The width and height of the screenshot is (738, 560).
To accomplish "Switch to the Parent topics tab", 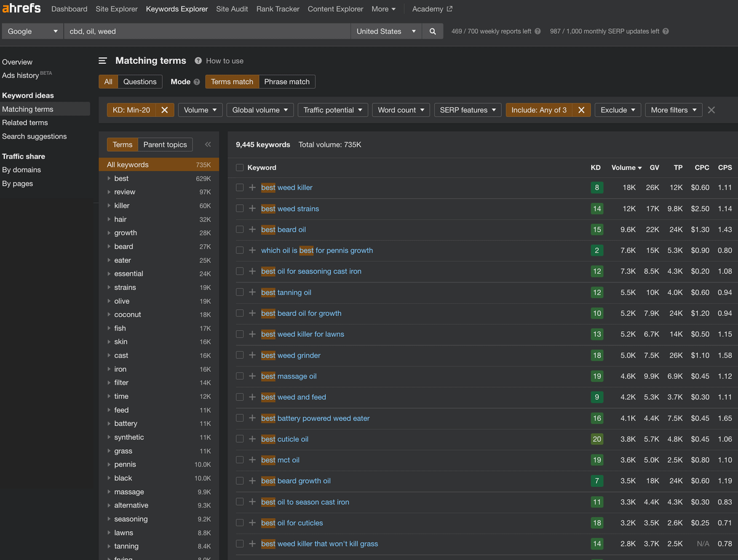I will pos(165,144).
